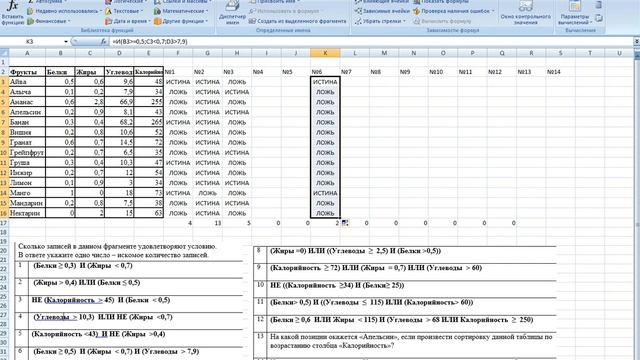Click the 'Манго' fruit cell
Viewport: 640px width, 360px height.
(27, 193)
